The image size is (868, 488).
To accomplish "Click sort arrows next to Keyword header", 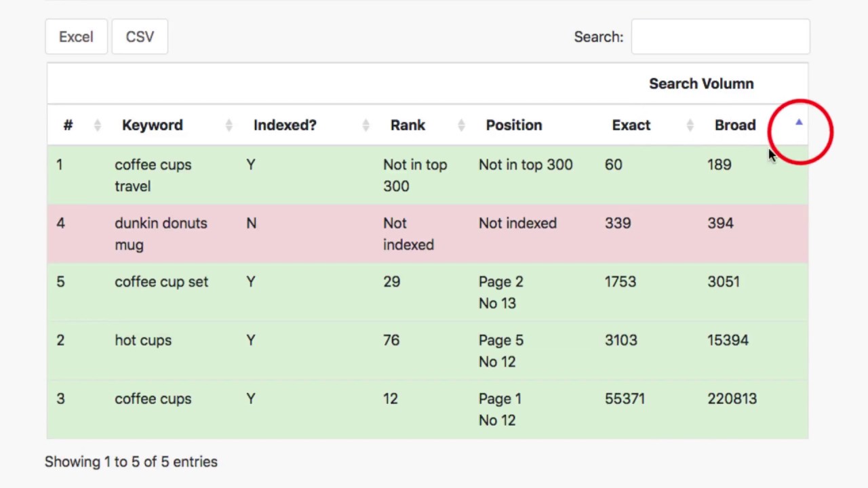I will click(x=229, y=125).
